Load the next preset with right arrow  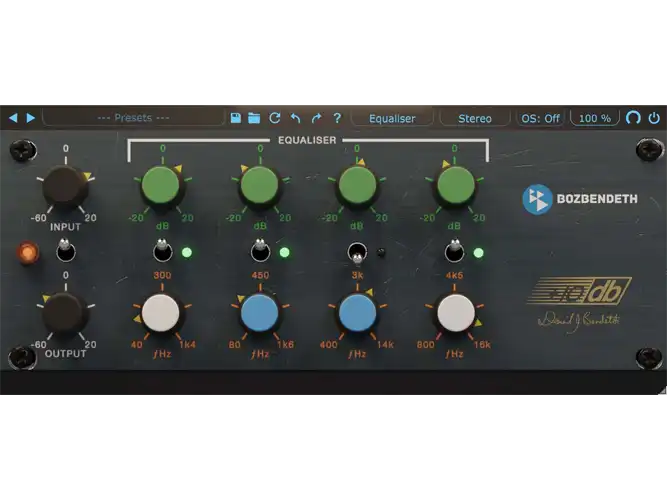pyautogui.click(x=31, y=118)
